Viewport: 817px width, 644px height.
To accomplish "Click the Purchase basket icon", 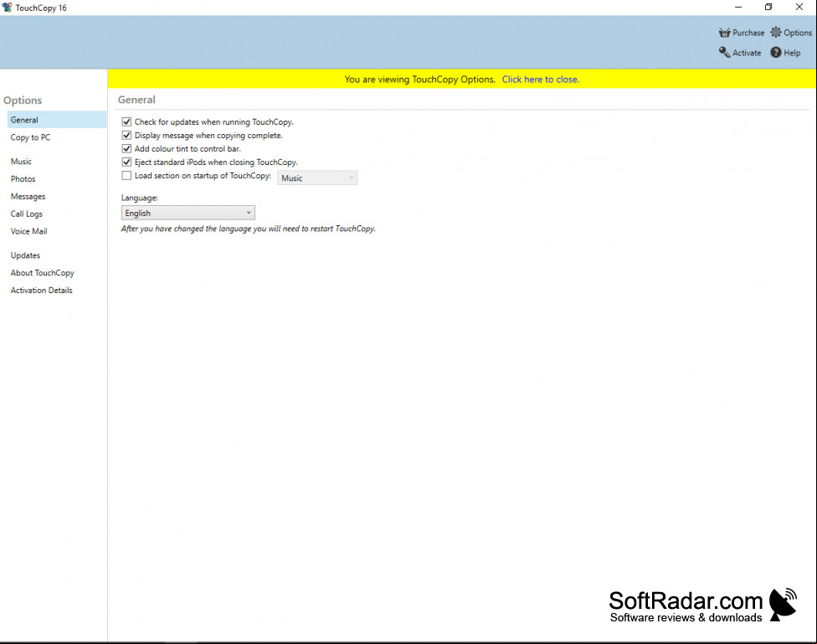I will (x=724, y=33).
